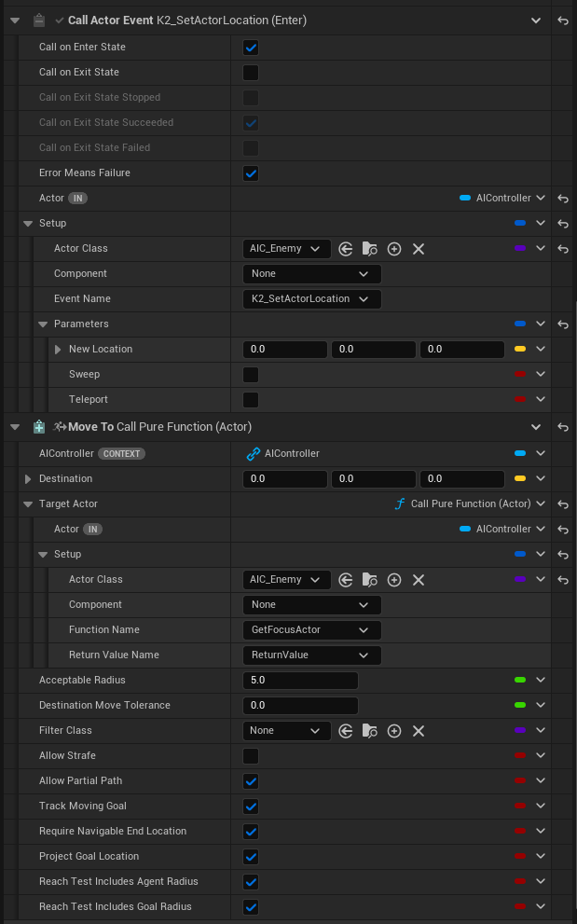The width and height of the screenshot is (577, 924).
Task: Clear Target Actor's Actor Class value
Action: coord(419,580)
